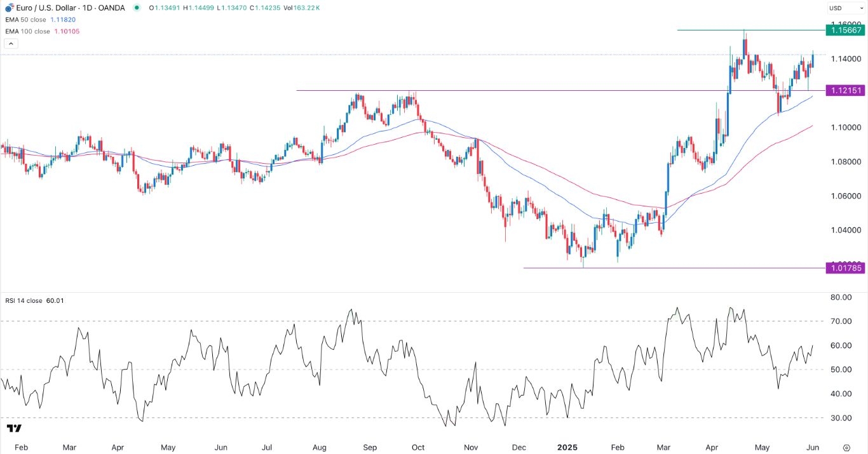Screen dimensions: 868x454
Task: Click the purple 1.01785 support level tag
Action: pyautogui.click(x=846, y=268)
